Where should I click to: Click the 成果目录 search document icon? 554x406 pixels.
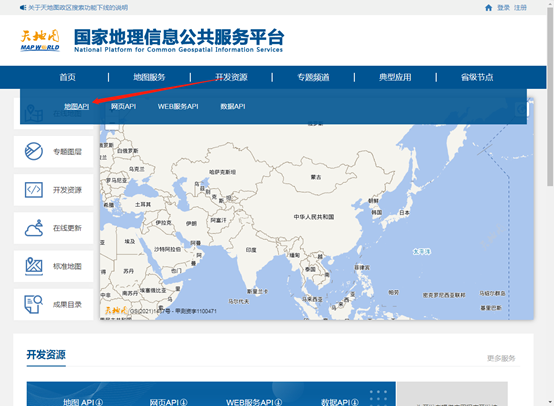click(x=34, y=304)
